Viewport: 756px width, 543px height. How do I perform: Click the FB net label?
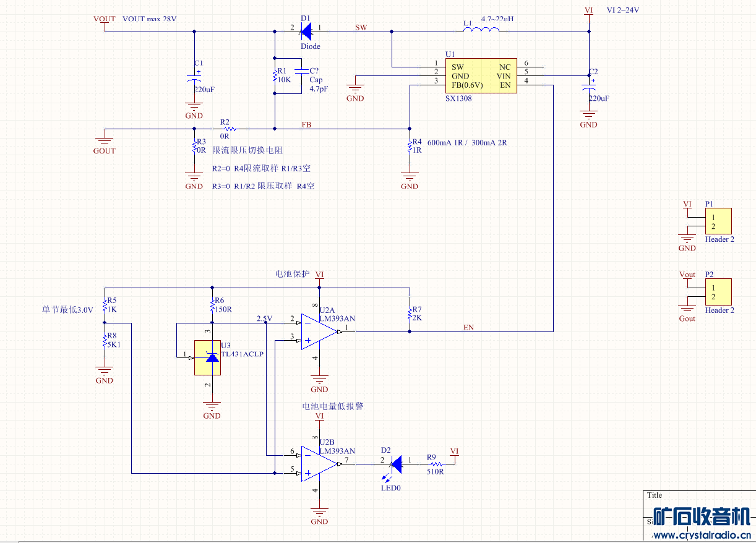(307, 125)
